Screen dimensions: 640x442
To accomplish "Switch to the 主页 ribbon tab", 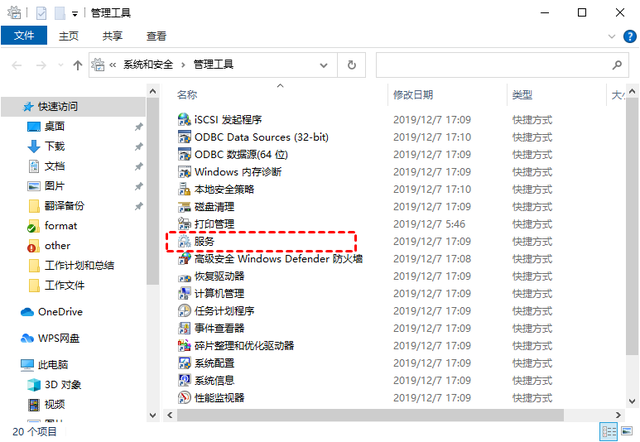I will coord(69,36).
